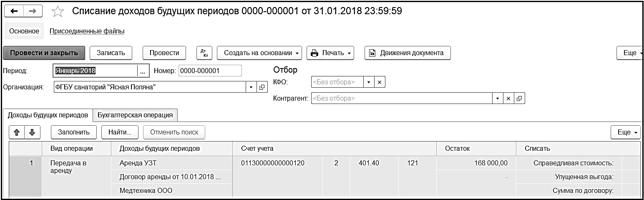Open the Присоединенные файлы section
Screen dimensions: 644x200
[87, 31]
